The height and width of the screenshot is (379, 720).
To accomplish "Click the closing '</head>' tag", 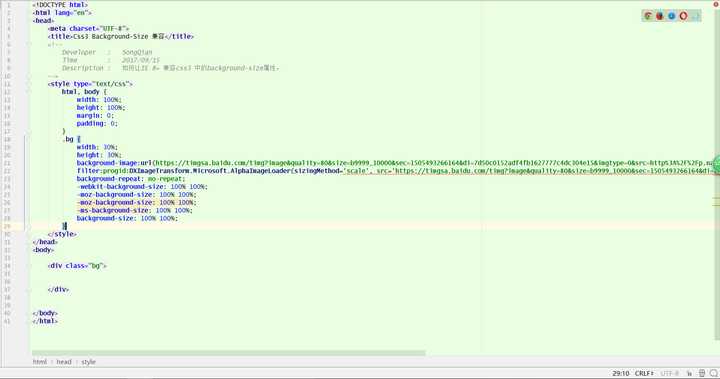I will click(x=45, y=242).
